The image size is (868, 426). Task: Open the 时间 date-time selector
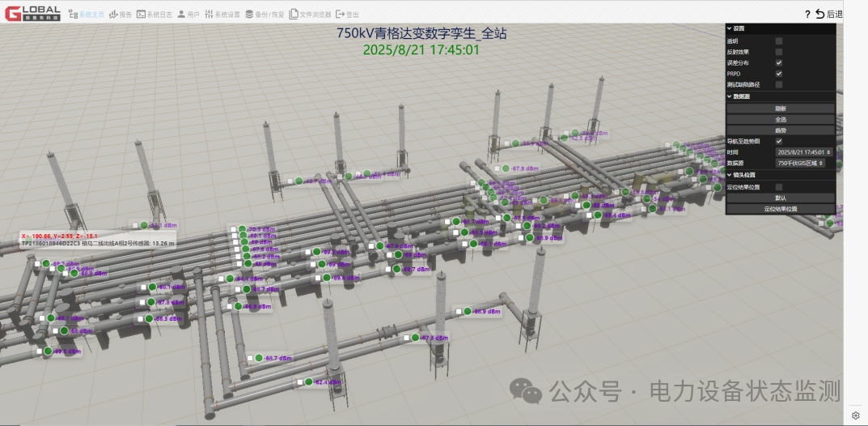804,151
